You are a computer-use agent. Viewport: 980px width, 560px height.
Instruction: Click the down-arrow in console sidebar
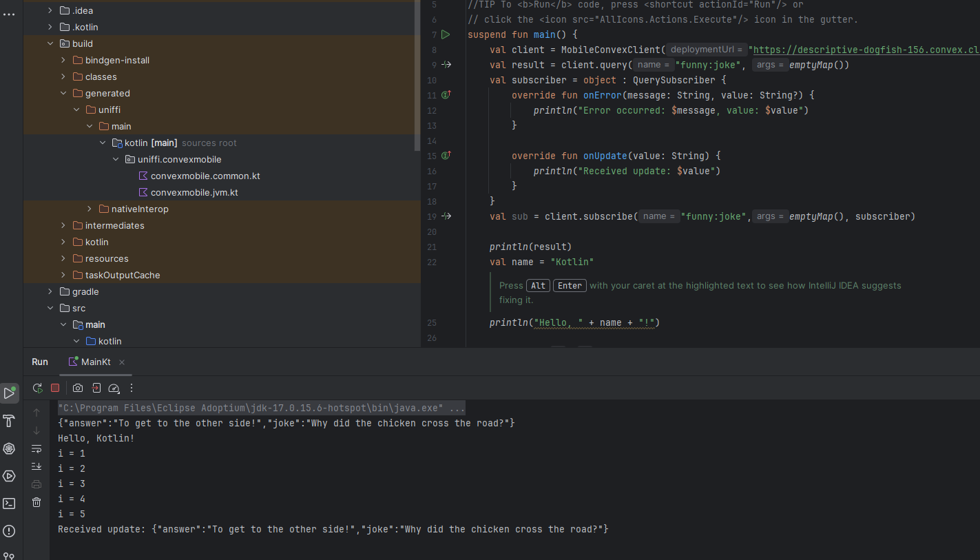(x=37, y=431)
